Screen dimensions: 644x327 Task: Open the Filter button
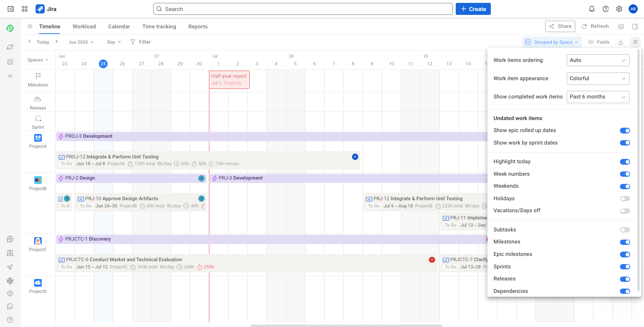(x=141, y=42)
